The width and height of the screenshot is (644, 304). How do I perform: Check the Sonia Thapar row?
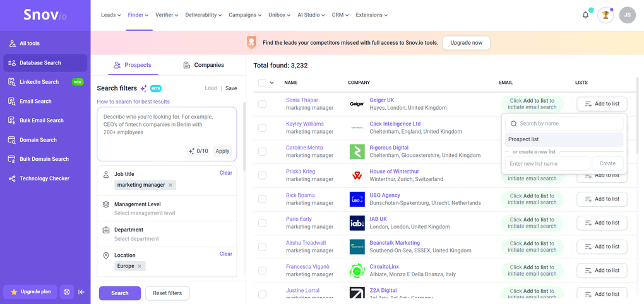click(x=262, y=104)
